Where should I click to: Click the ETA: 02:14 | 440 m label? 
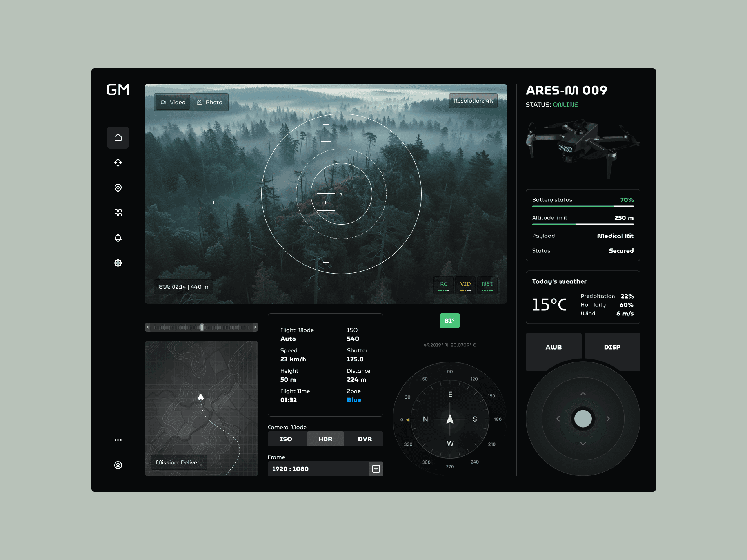(184, 287)
